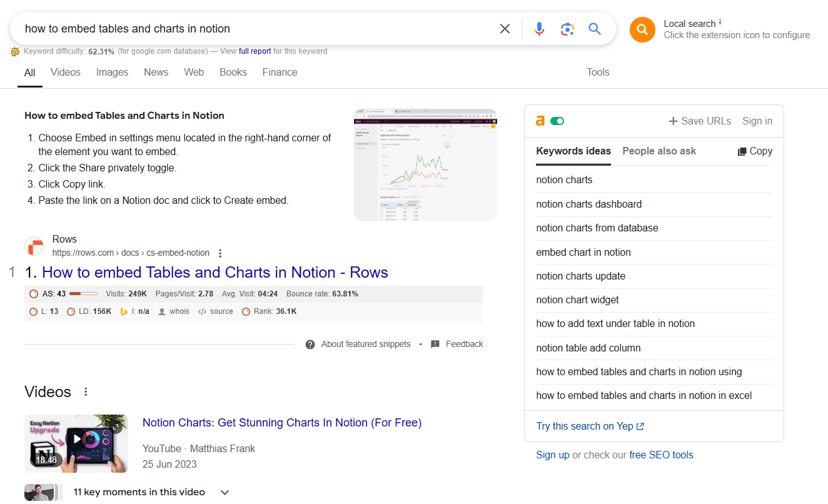Click the Rank: 36.1K metric icon
The image size is (828, 504).
pos(246,311)
